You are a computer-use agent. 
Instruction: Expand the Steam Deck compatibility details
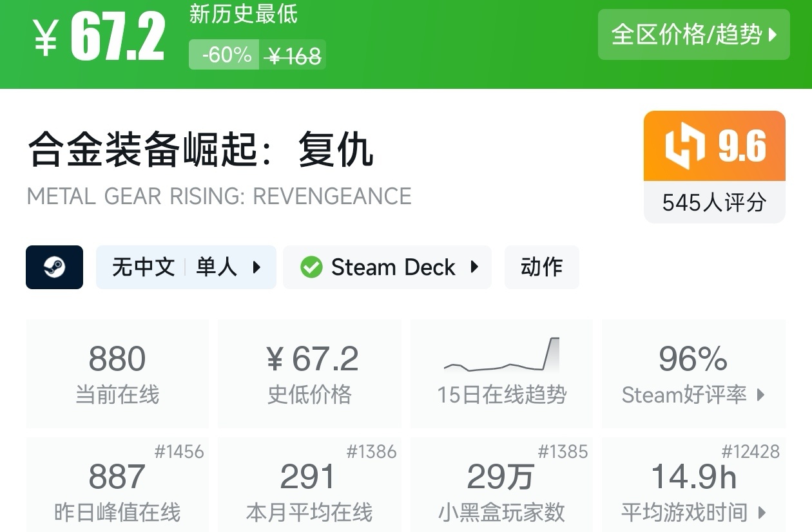click(475, 267)
